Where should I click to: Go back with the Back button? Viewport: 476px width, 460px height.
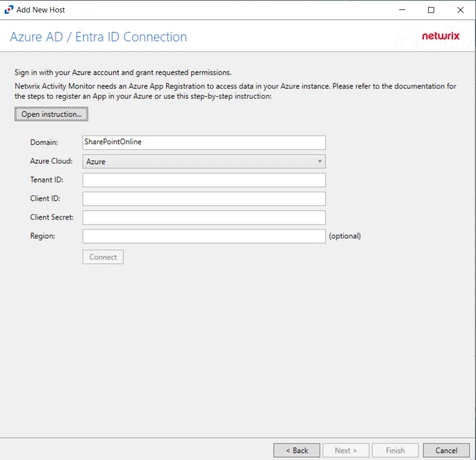tap(296, 451)
